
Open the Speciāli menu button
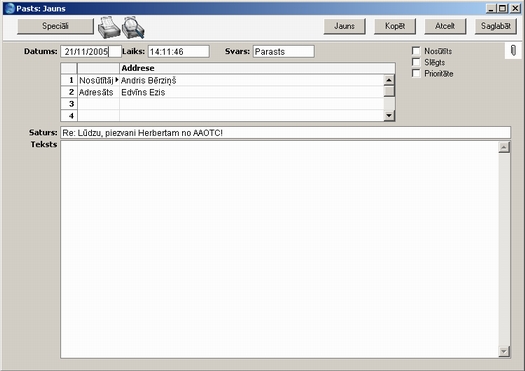pos(55,26)
